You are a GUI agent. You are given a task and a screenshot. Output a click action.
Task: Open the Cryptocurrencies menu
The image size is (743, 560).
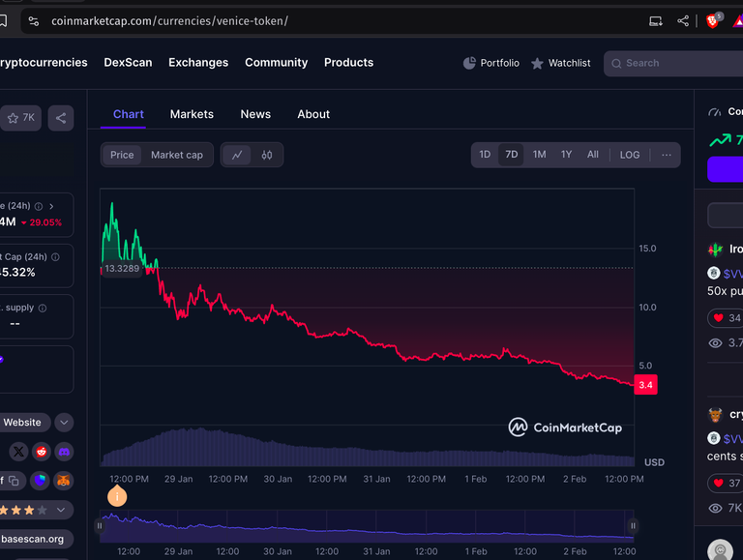point(44,63)
